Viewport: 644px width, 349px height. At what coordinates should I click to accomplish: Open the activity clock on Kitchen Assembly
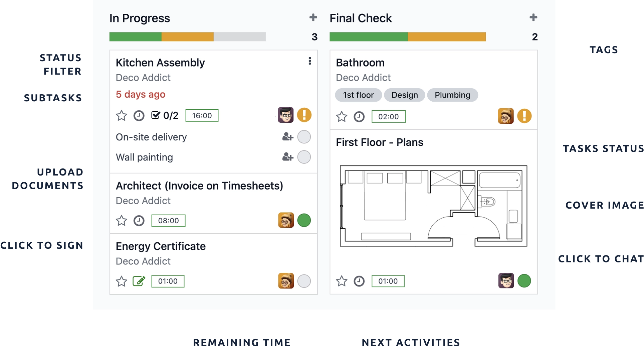coord(139,116)
